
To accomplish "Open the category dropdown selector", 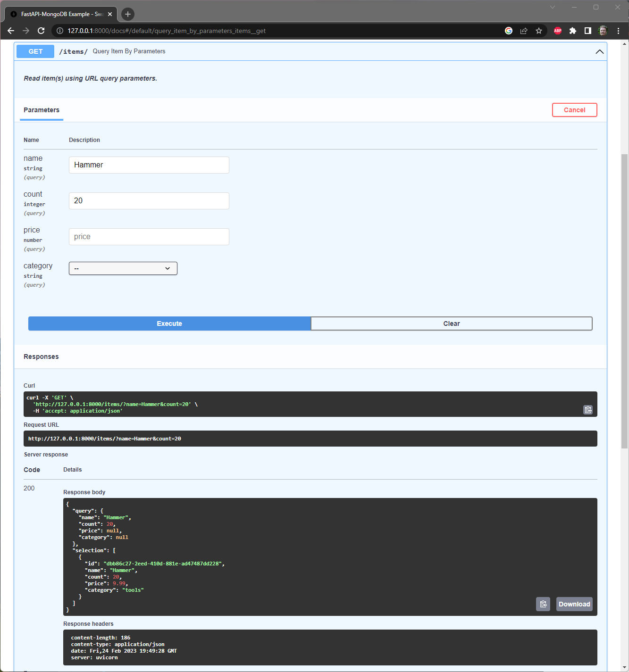I will pyautogui.click(x=123, y=268).
